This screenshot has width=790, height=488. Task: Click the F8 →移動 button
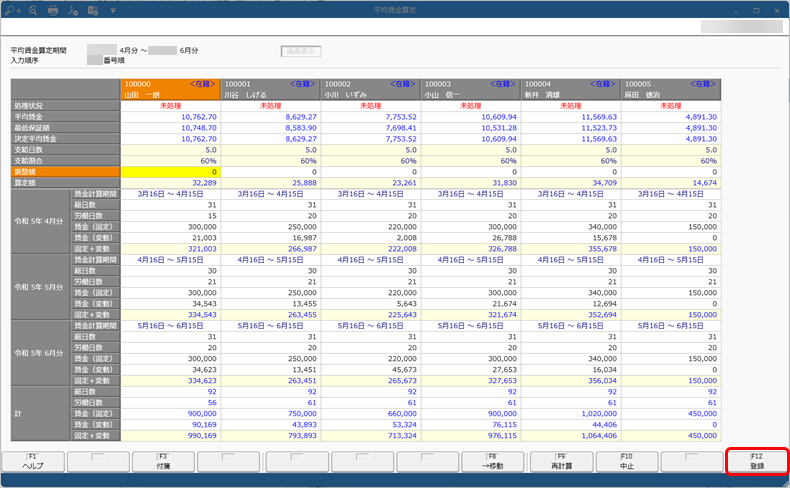pos(493,461)
